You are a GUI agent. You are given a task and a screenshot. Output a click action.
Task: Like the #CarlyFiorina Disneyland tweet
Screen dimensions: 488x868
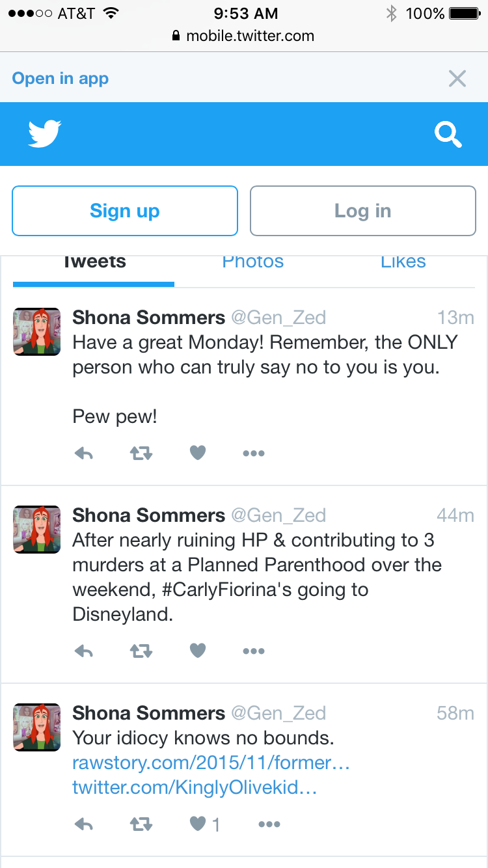coord(198,650)
